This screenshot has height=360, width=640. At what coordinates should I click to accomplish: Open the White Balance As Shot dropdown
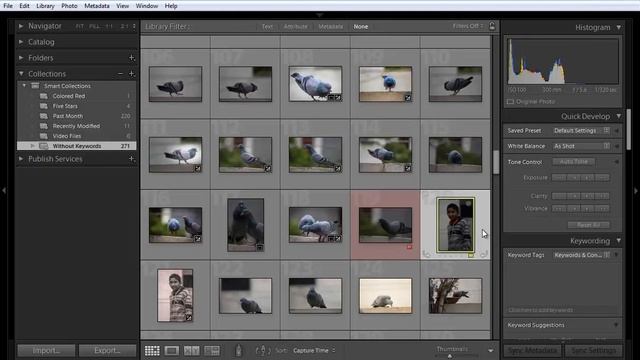click(x=581, y=146)
